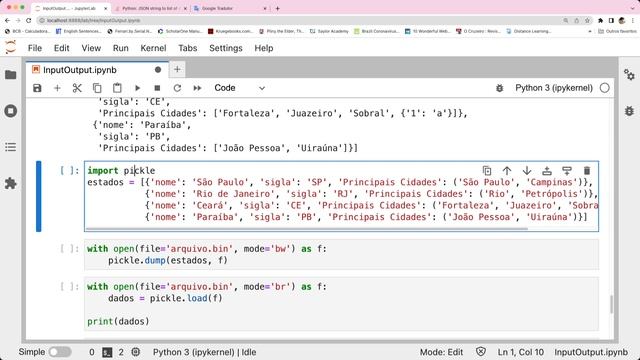Switch to the Python JSON string browser tab

[150, 8]
